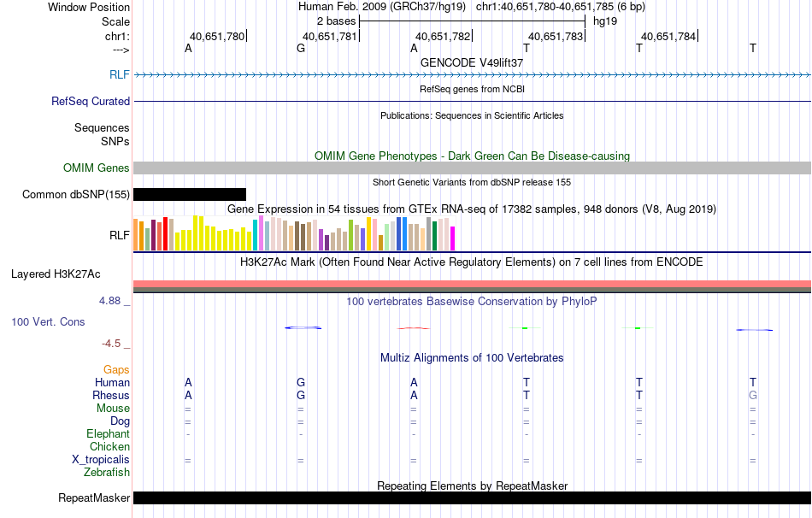Click 100 vertebrates Basewise Conservation by PhyloP title
Image resolution: width=812 pixels, height=518 pixels.
(x=472, y=301)
